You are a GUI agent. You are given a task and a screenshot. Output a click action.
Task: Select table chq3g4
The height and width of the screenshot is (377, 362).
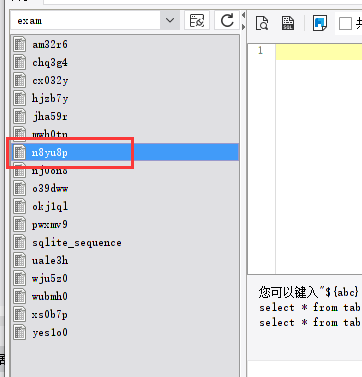tap(125, 62)
